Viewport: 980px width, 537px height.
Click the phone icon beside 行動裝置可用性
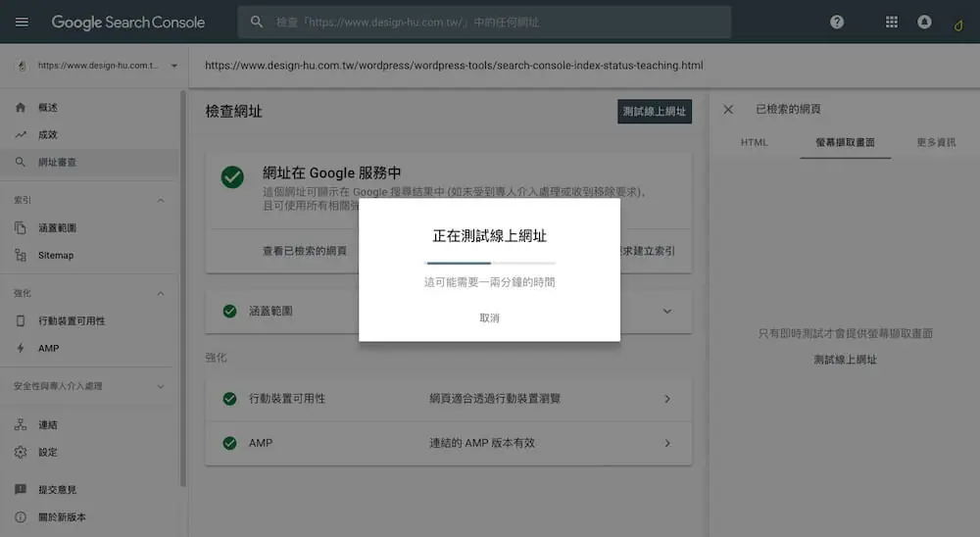click(x=21, y=320)
